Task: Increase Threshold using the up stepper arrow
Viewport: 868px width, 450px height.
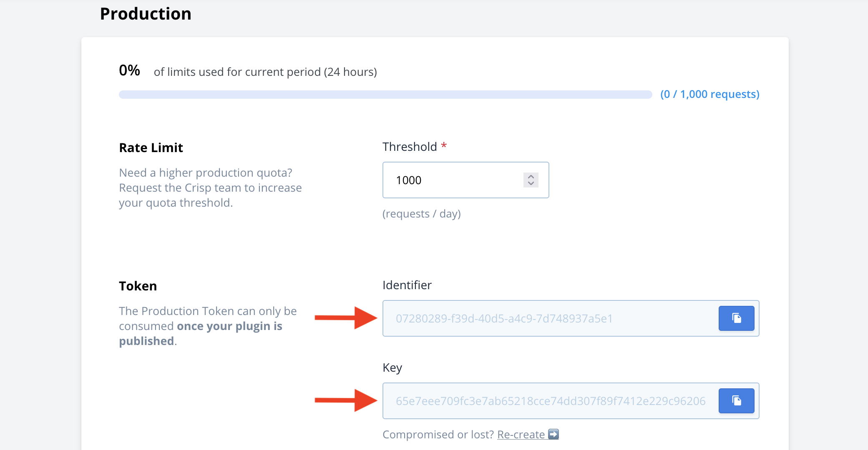Action: point(531,177)
